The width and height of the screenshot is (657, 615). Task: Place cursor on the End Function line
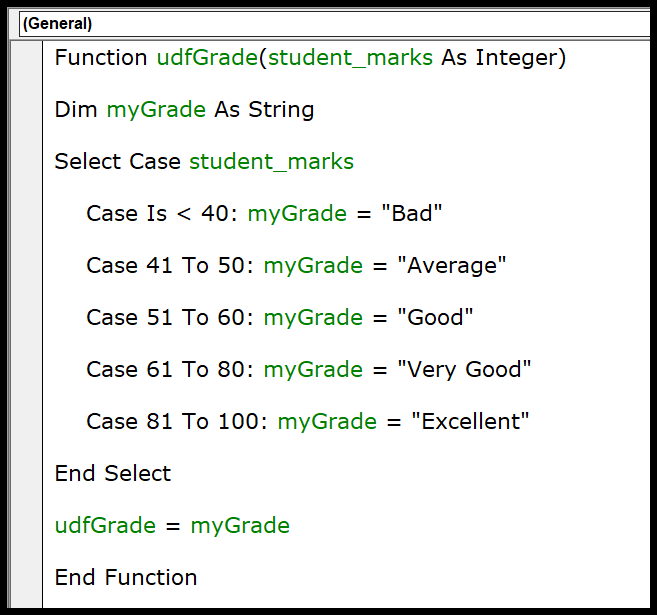126,578
